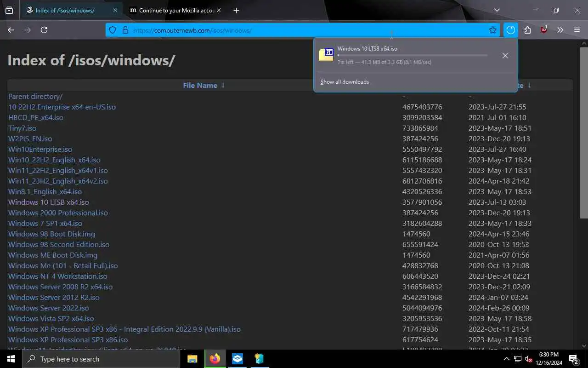Viewport: 588px width, 368px height.
Task: Open Firefox application menu
Action: [x=577, y=30]
